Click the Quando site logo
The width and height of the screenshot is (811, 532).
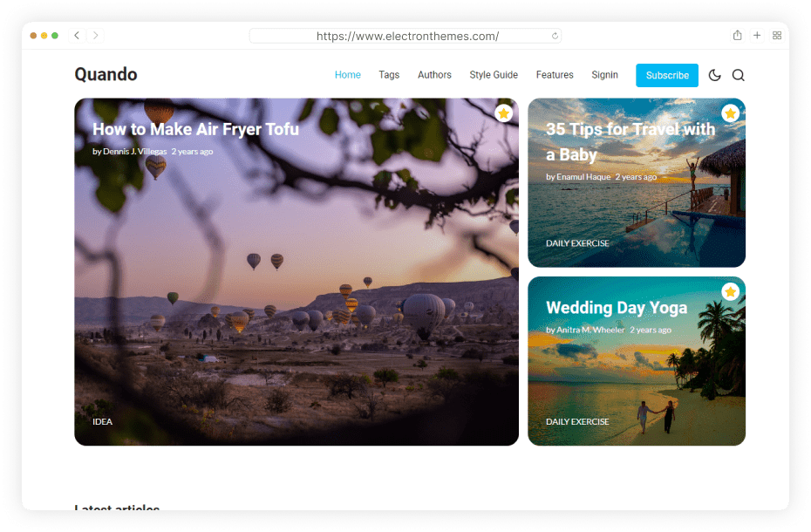[106, 75]
